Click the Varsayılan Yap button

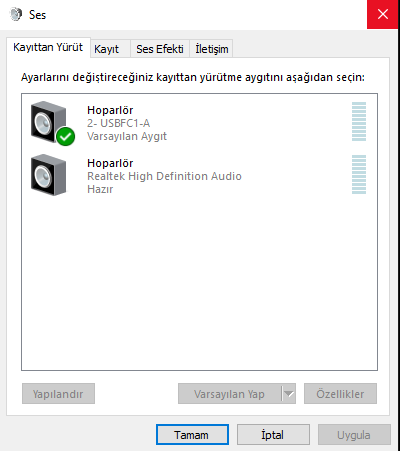230,394
